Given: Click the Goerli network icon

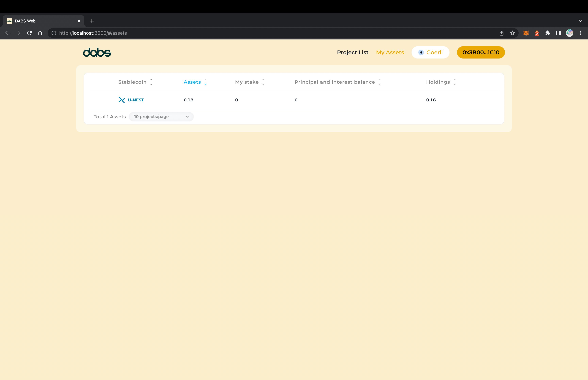Looking at the screenshot, I should pos(421,52).
